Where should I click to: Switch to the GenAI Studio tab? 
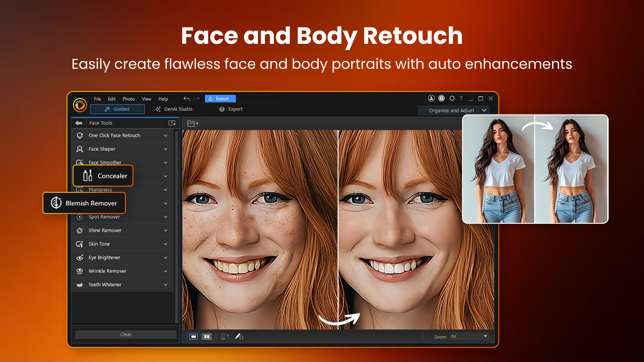[x=174, y=109]
